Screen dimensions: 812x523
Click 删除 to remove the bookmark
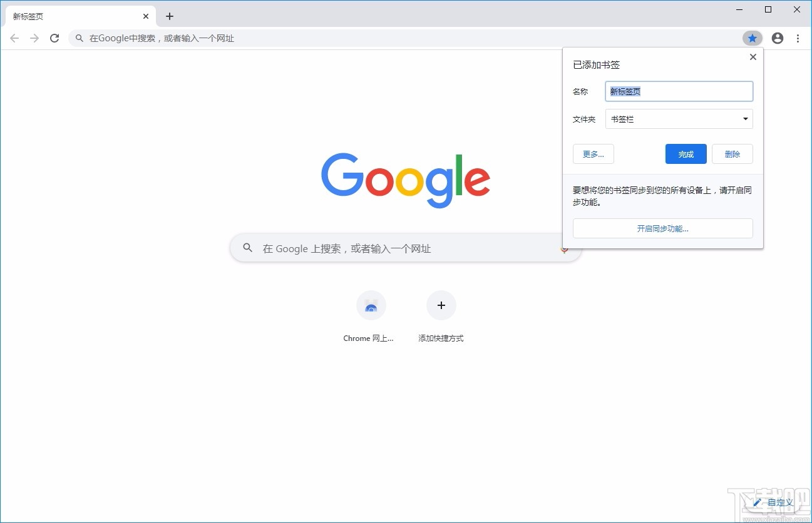(732, 154)
